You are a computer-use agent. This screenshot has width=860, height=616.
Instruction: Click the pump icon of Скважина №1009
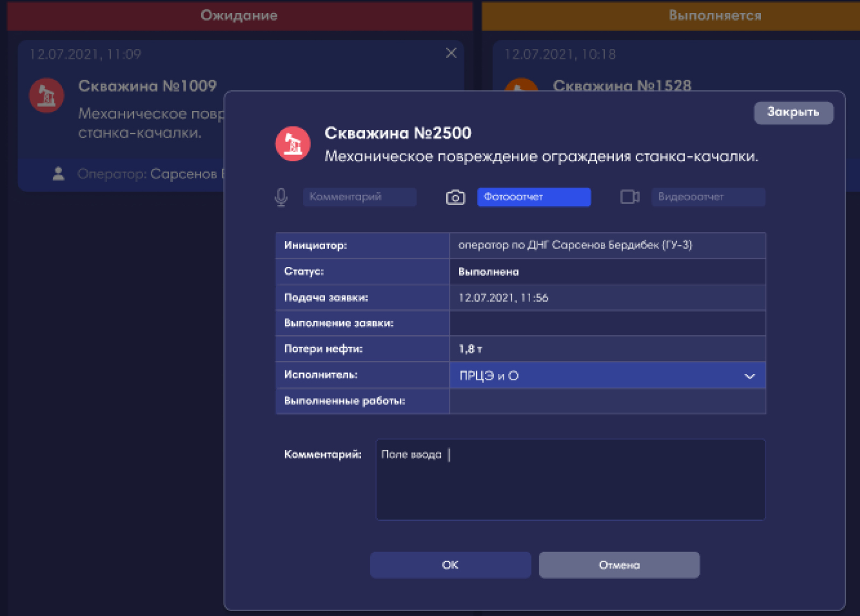47,96
